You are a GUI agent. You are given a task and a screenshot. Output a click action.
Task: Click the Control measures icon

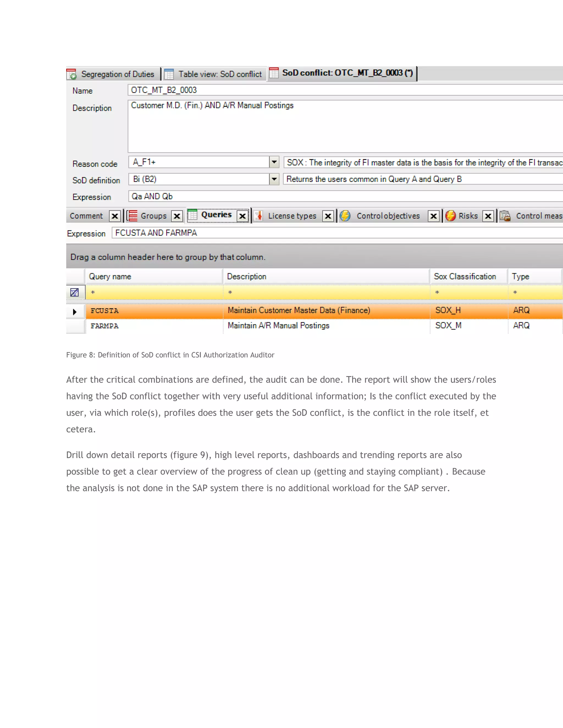[x=505, y=216]
